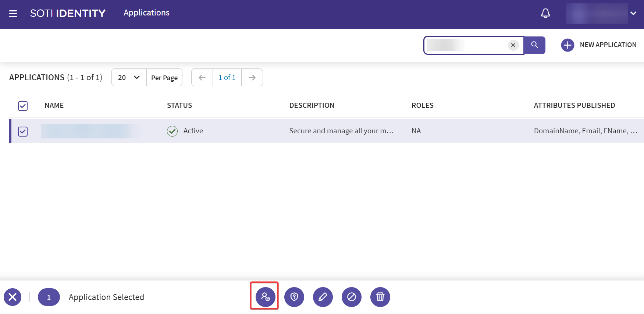Click the search magnifier button
Viewport: 644px width, 314px height.
(x=534, y=45)
